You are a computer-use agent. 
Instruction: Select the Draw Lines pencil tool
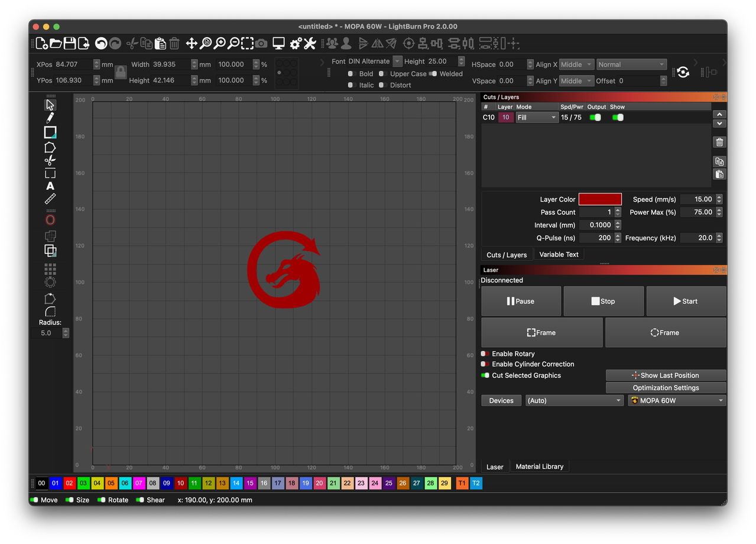tap(50, 118)
